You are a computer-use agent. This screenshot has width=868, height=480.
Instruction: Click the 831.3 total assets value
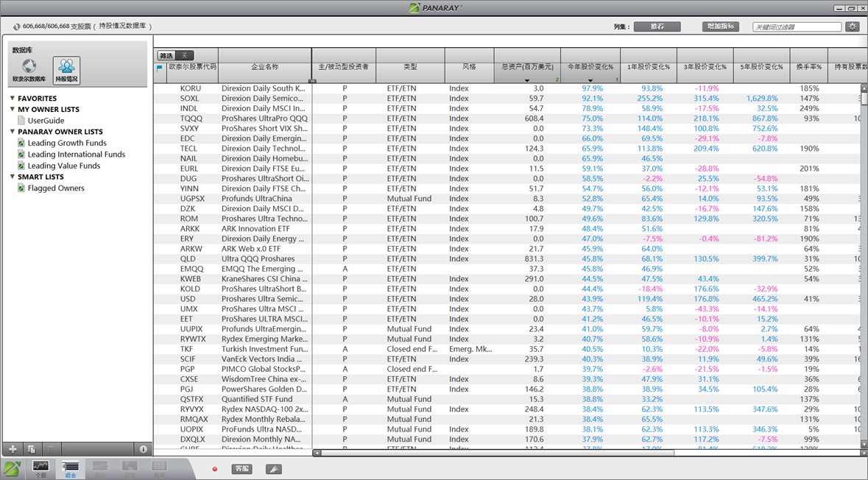tap(534, 259)
